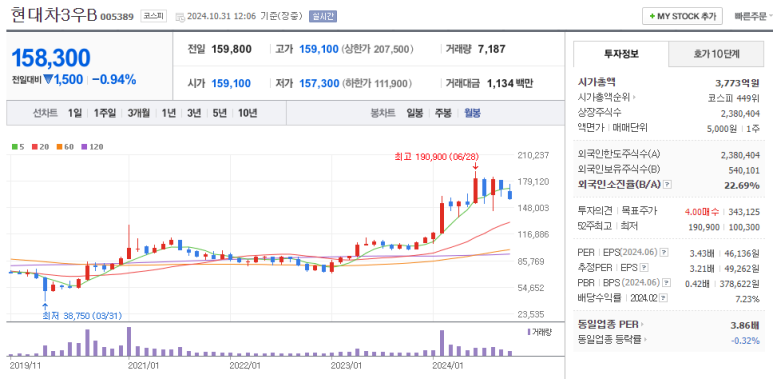Select 3년 line chart period
This screenshot has height=379, width=773.
coord(194,113)
